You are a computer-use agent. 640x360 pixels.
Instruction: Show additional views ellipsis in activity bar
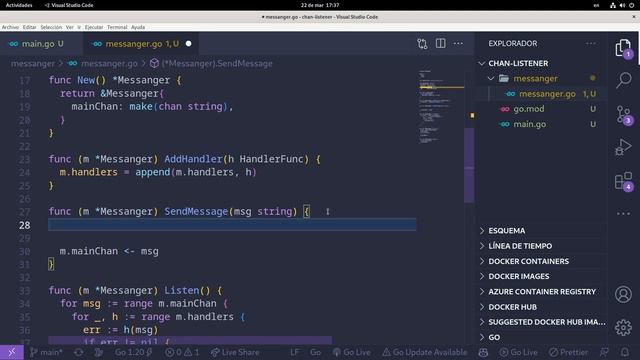click(x=623, y=213)
